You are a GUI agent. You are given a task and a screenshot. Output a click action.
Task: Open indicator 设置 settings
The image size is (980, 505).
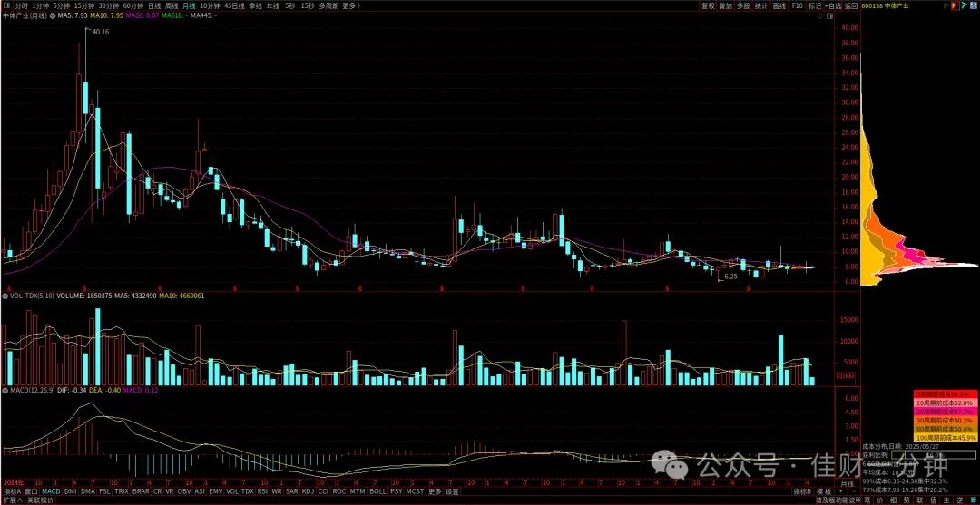tap(452, 491)
